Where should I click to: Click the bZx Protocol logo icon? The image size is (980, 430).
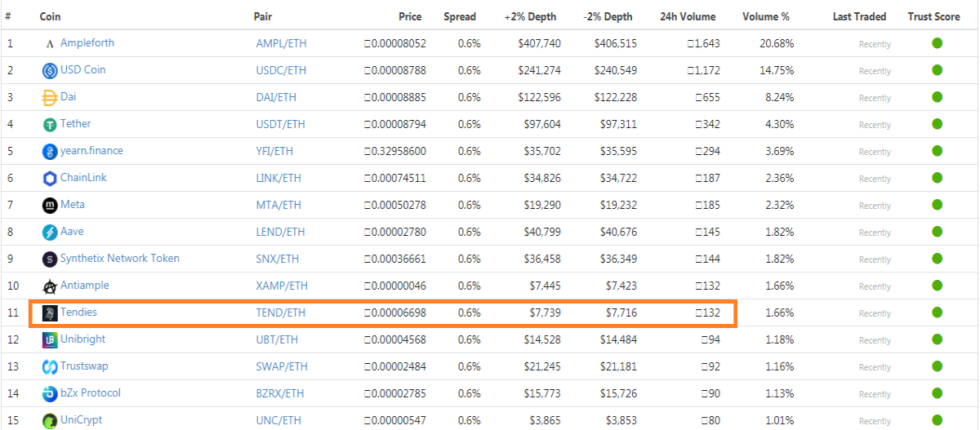[50, 394]
